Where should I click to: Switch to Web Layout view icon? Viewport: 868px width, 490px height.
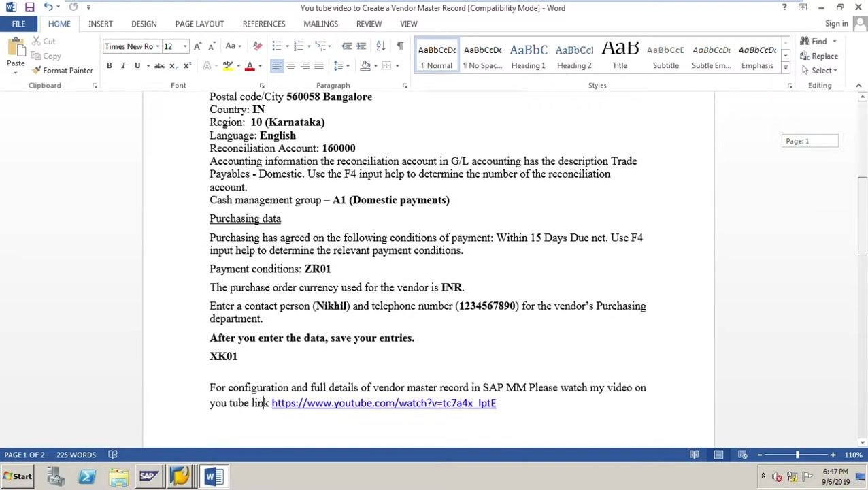743,455
